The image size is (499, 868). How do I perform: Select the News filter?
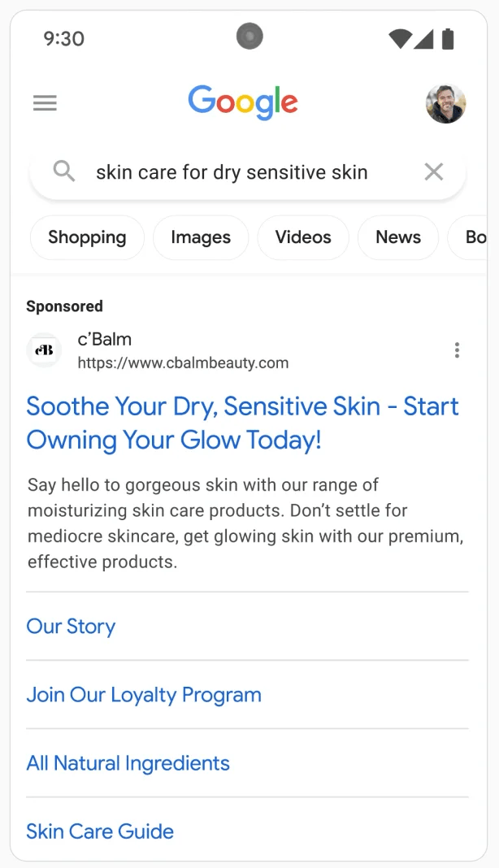pyautogui.click(x=397, y=237)
